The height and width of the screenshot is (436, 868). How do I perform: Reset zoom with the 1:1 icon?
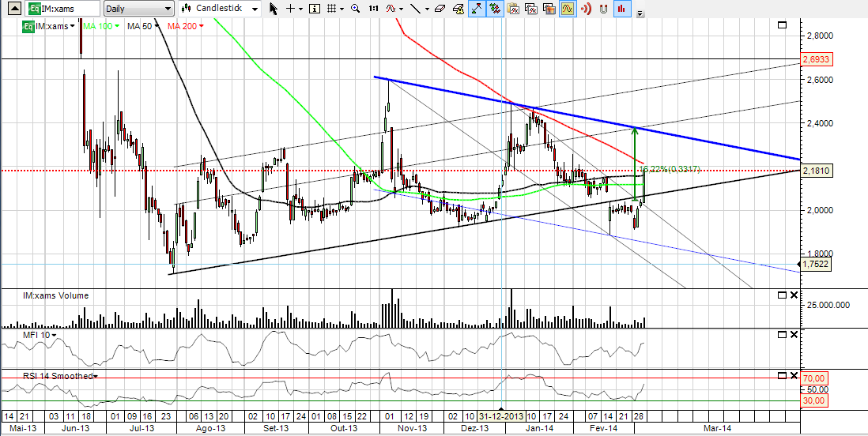point(374,9)
